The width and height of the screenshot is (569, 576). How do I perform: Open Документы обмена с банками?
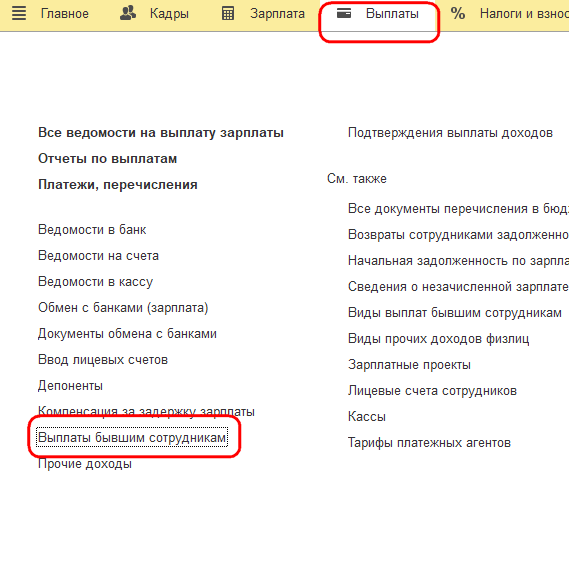pyautogui.click(x=127, y=334)
